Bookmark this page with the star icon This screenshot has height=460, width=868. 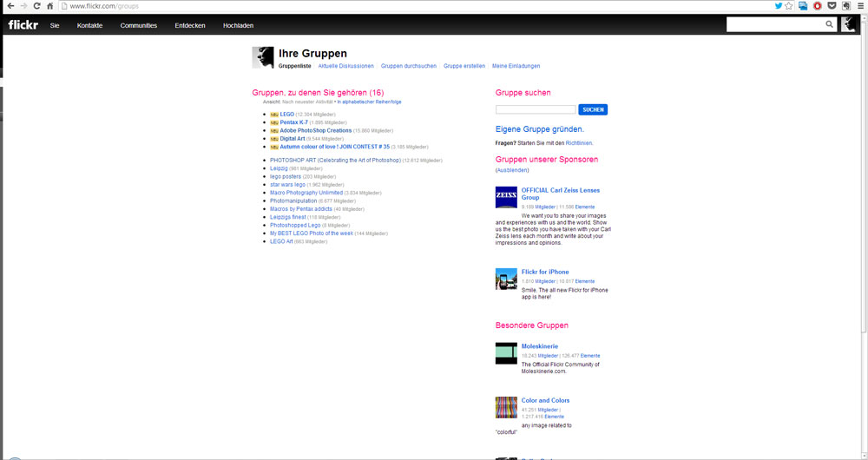point(789,5)
